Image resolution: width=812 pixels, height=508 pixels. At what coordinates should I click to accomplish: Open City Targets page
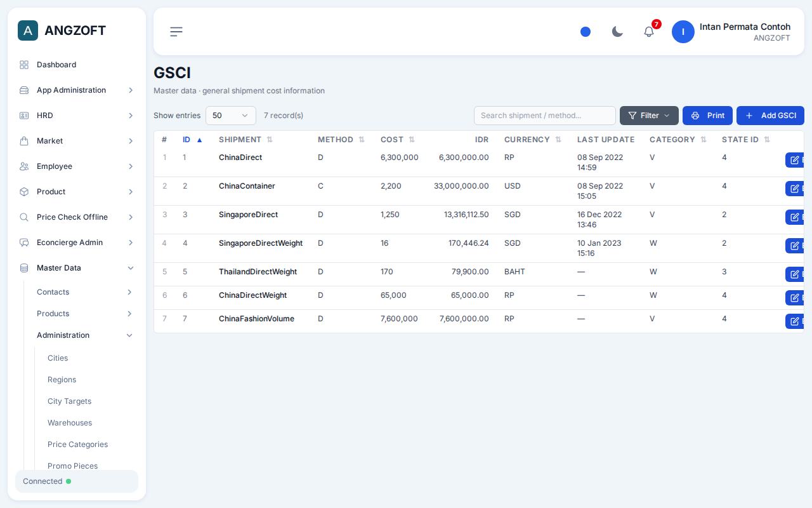point(69,401)
